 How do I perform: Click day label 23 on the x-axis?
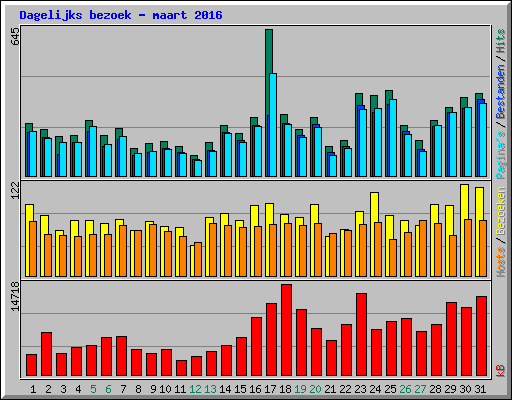click(x=360, y=389)
